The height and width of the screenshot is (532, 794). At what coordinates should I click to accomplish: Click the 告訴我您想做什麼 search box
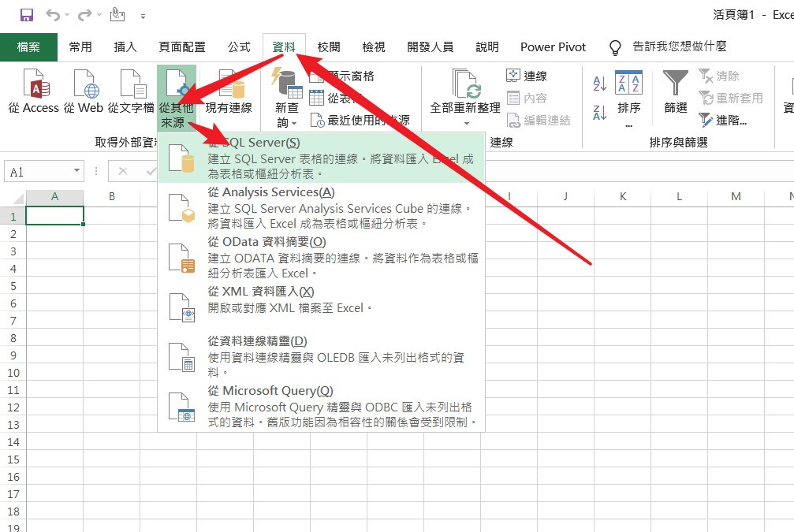tap(680, 47)
